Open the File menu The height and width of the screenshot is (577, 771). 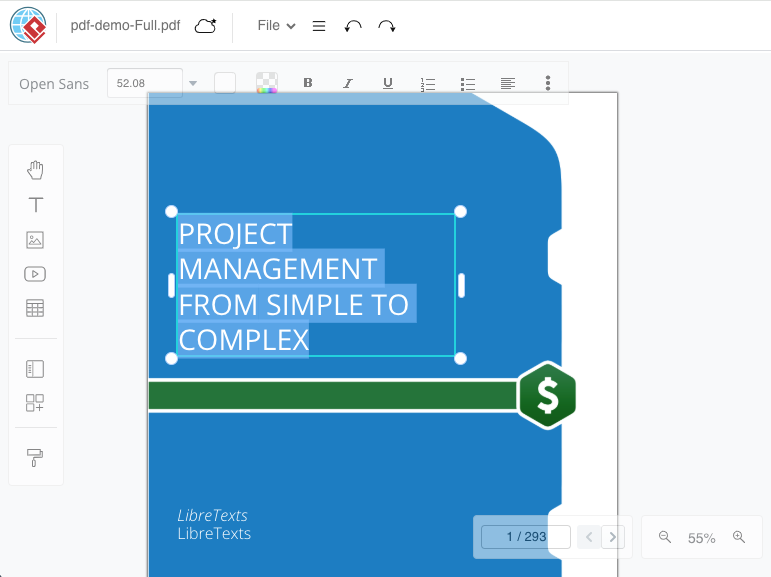click(276, 26)
